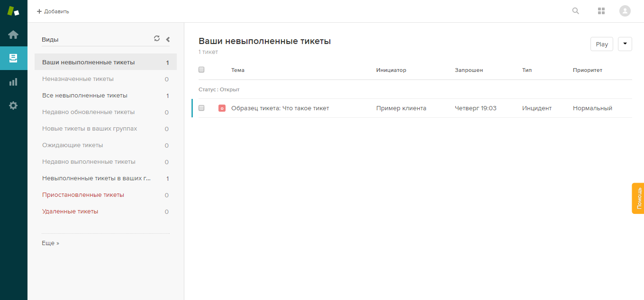Open the Reporting bar chart icon
This screenshot has height=300, width=644.
(x=13, y=82)
